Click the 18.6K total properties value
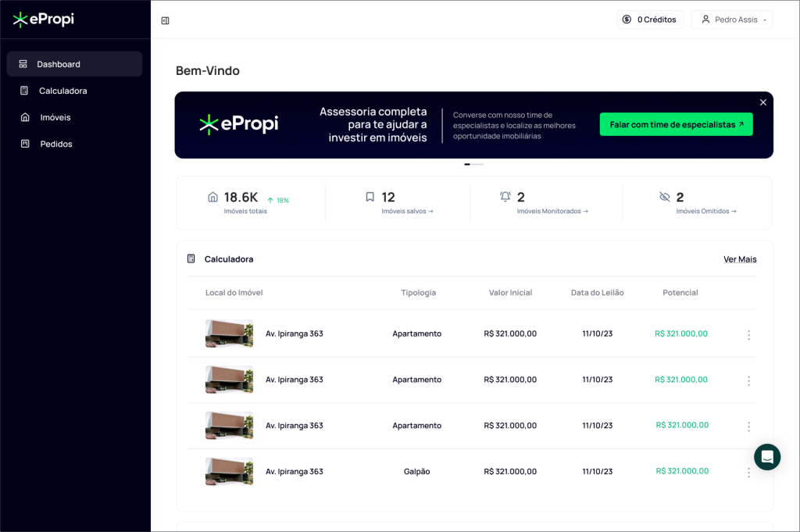 pyautogui.click(x=241, y=197)
